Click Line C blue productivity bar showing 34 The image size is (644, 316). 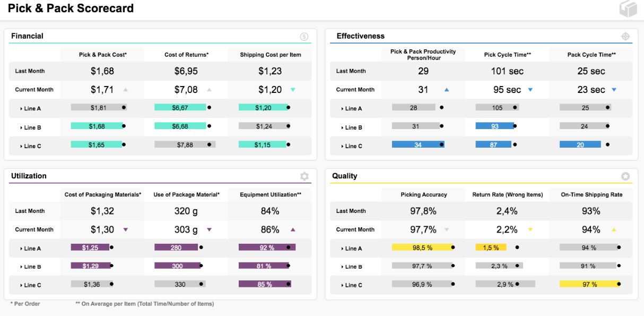(x=417, y=144)
